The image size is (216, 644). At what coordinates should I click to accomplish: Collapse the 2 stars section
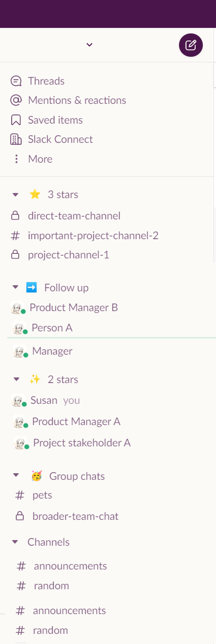15,380
